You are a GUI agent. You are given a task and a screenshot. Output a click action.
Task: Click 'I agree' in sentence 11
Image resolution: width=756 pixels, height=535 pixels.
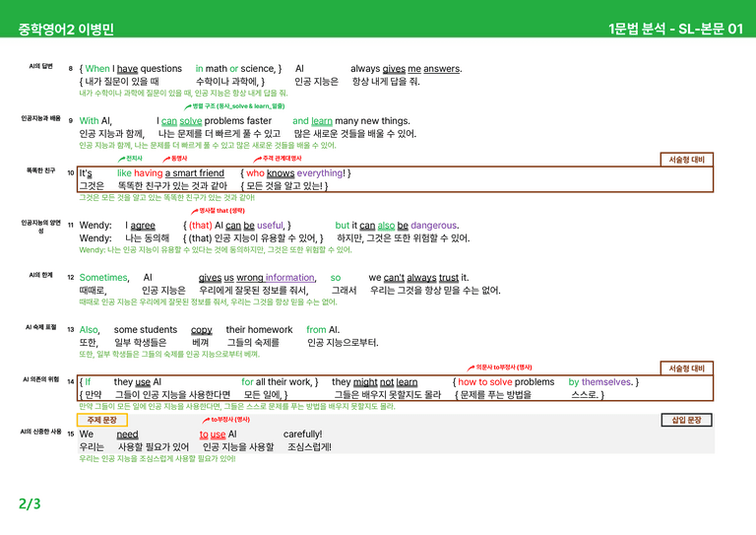click(141, 226)
